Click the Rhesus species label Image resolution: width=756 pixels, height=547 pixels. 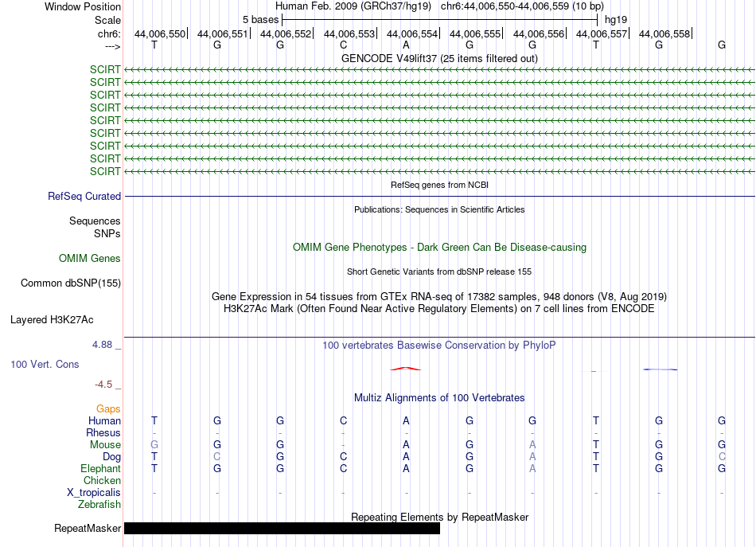tap(103, 432)
